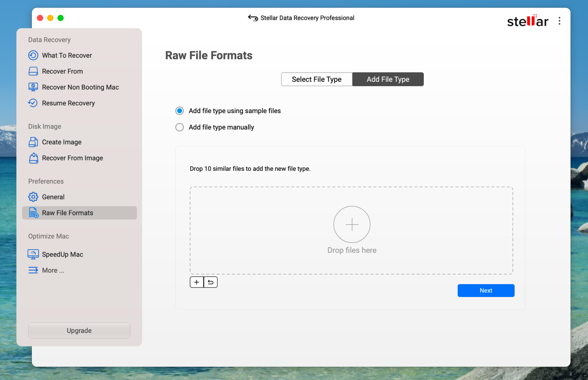Click the Drop files here text
This screenshot has height=380, width=588.
pos(352,250)
